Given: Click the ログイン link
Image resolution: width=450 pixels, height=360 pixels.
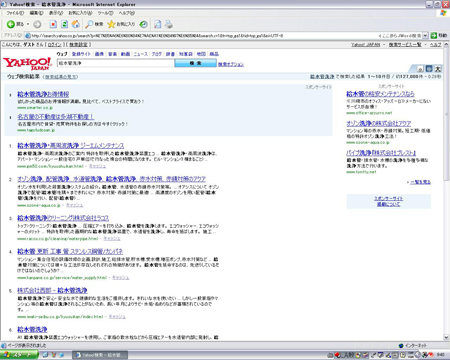Looking at the screenshot, I should pos(55,45).
